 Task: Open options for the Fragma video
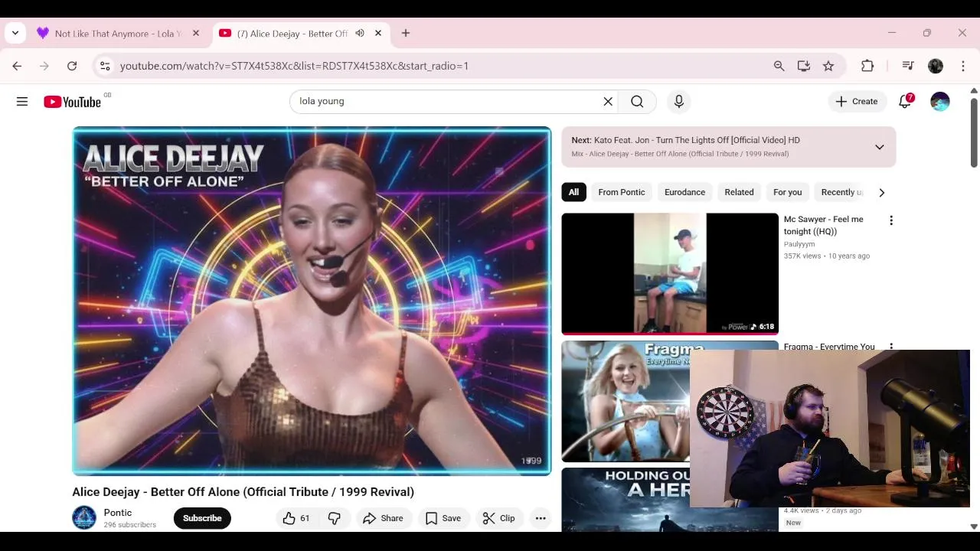click(890, 346)
